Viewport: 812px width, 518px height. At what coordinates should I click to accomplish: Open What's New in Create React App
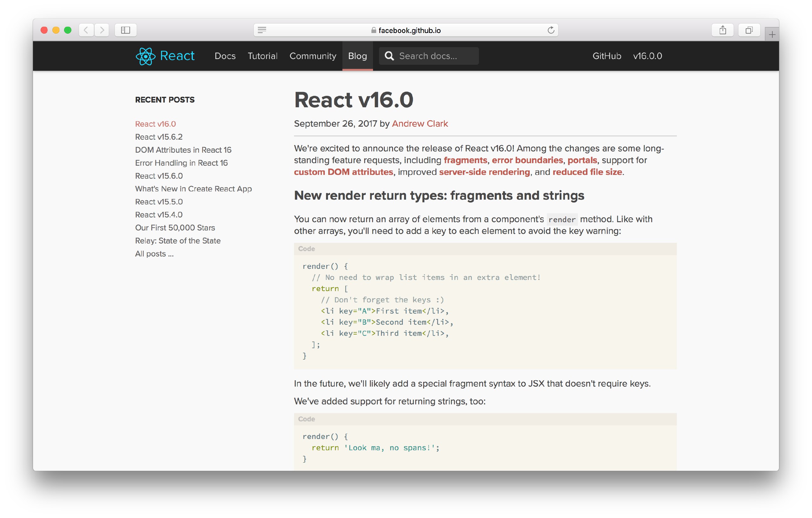pyautogui.click(x=193, y=189)
